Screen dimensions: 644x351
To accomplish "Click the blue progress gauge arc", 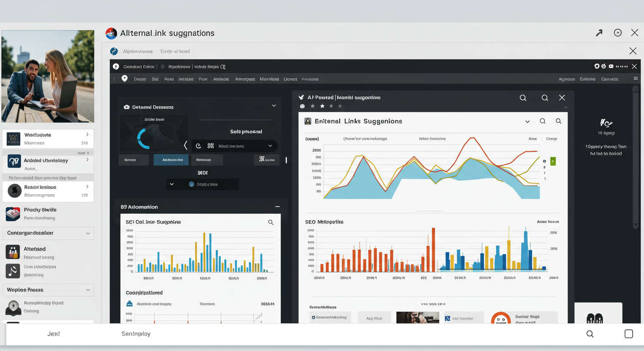I will (143, 139).
